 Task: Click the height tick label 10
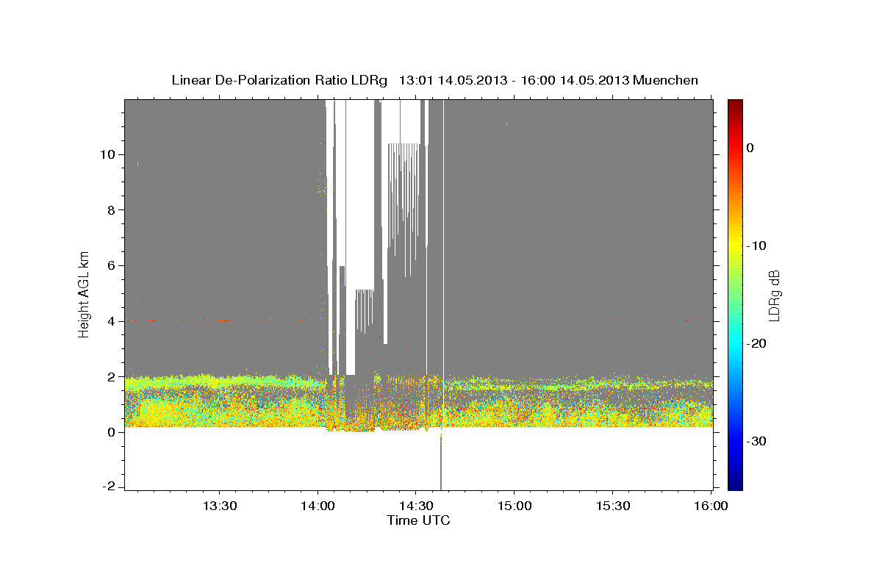click(x=109, y=154)
